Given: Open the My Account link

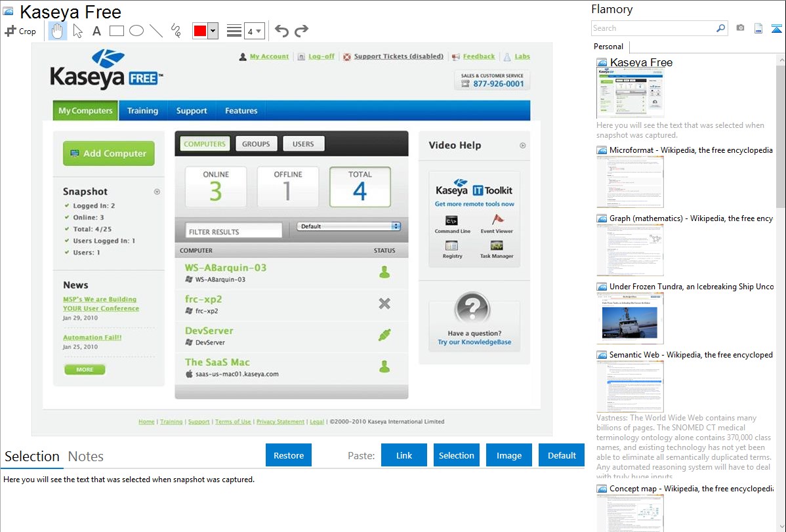Looking at the screenshot, I should tap(269, 56).
